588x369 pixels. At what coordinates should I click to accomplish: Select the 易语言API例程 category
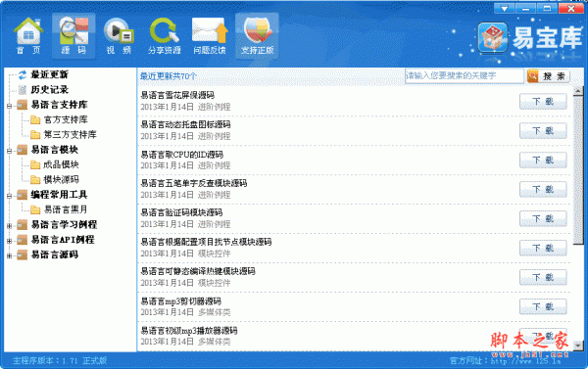pos(63,240)
